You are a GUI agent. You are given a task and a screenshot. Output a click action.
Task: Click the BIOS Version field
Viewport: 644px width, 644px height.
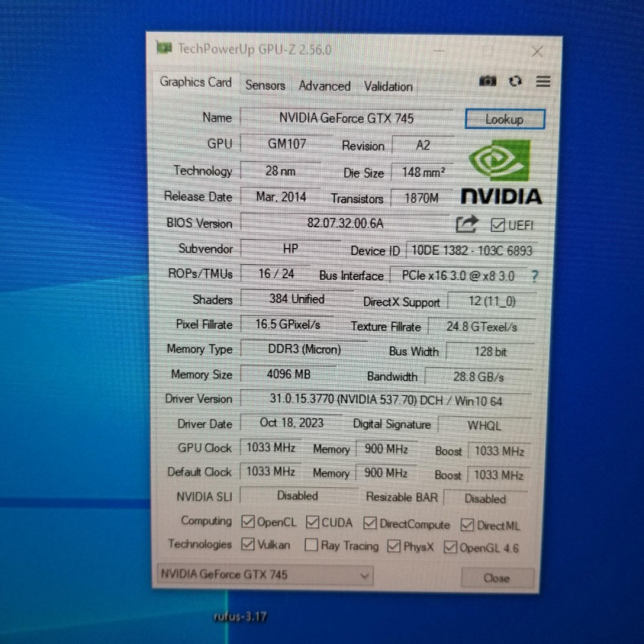[x=345, y=223]
